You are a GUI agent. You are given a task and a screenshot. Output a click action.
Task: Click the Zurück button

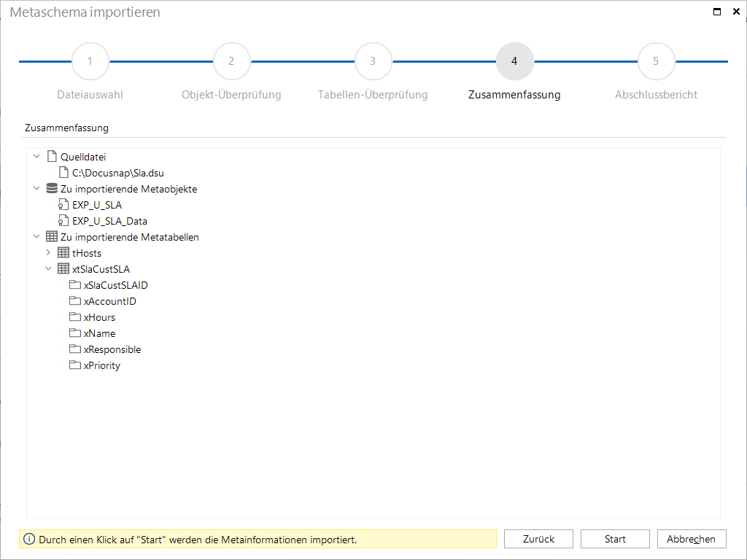[x=539, y=539]
